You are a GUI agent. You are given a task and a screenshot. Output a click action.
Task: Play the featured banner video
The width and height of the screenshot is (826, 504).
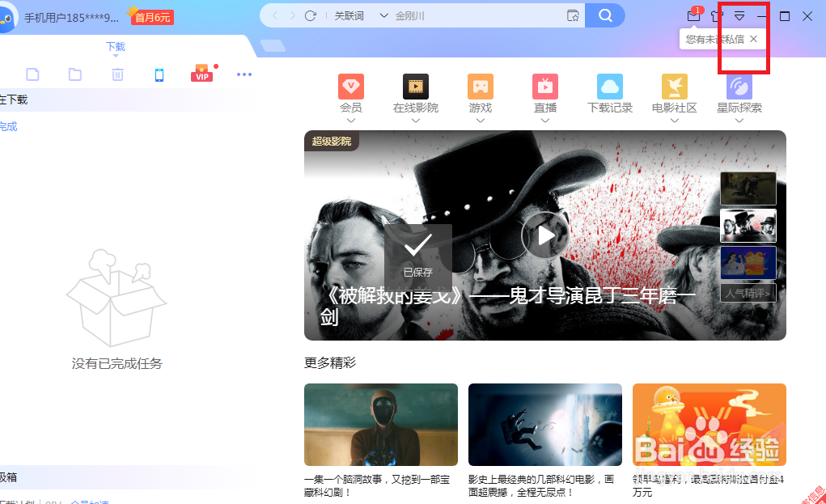tap(545, 235)
